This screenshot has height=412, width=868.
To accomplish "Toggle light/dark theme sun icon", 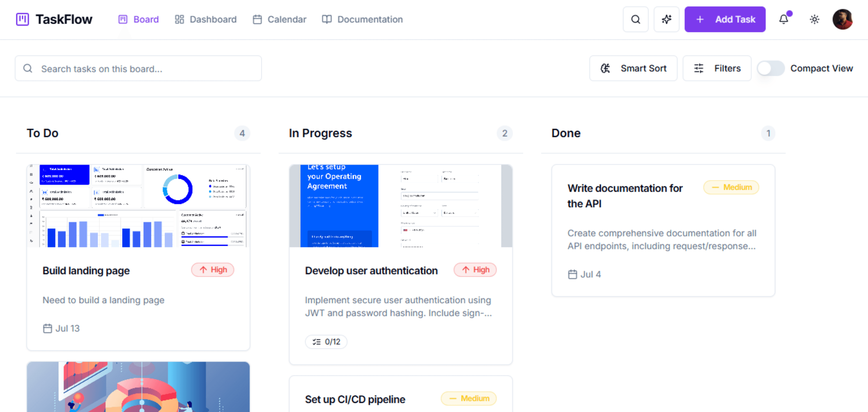I will 814,19.
